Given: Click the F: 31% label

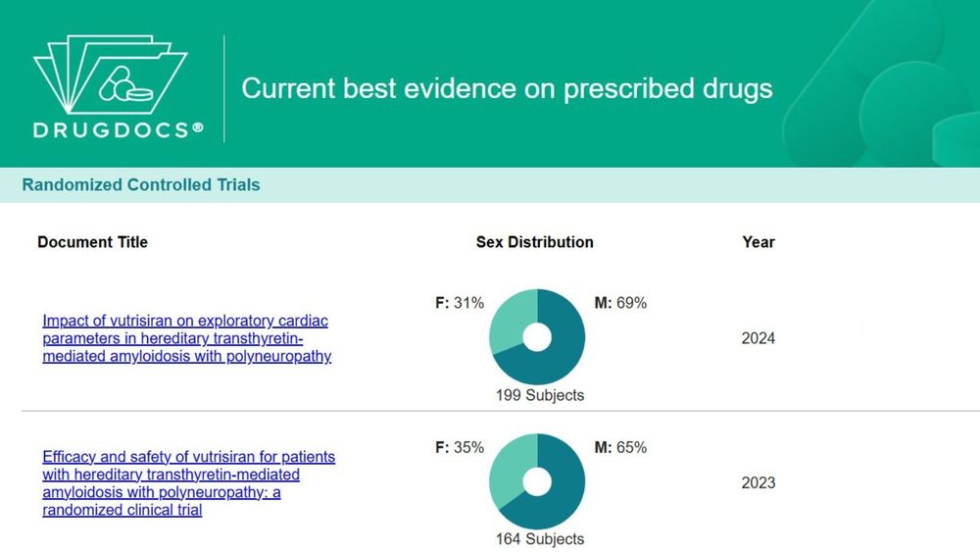Looking at the screenshot, I should click(x=460, y=303).
